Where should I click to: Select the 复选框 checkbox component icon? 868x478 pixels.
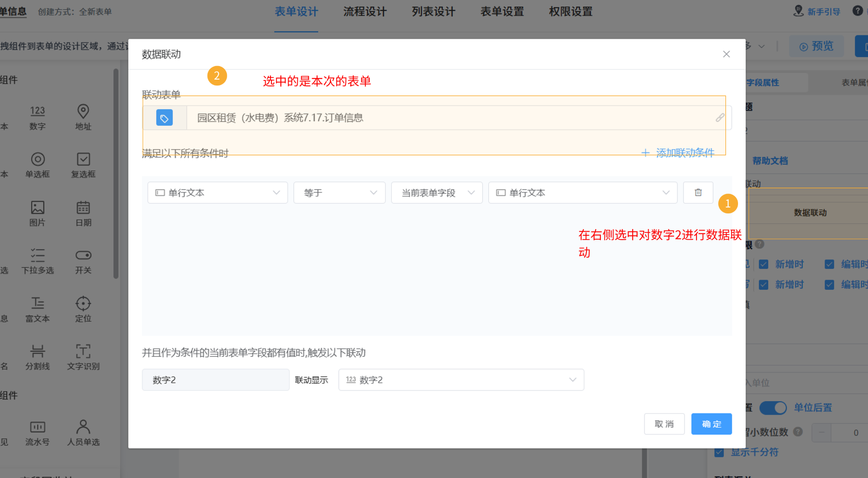[83, 159]
